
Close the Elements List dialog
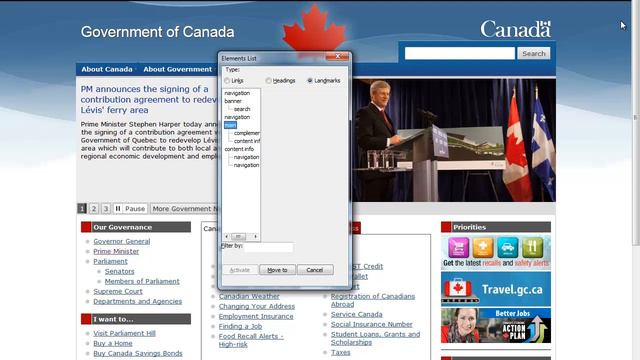point(337,57)
